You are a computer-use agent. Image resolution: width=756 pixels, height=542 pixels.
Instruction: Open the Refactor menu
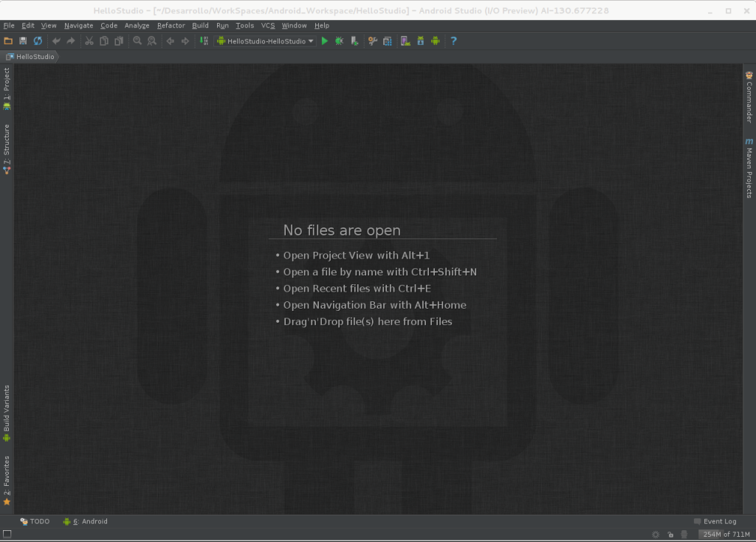pyautogui.click(x=171, y=26)
